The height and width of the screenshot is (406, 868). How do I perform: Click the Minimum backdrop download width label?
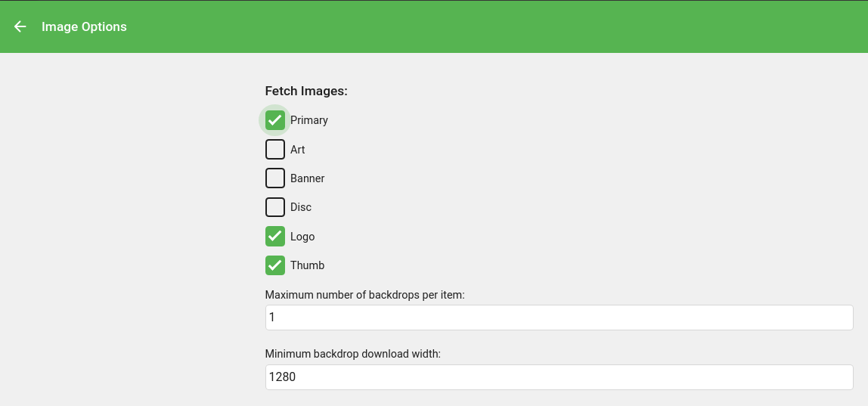click(x=352, y=353)
